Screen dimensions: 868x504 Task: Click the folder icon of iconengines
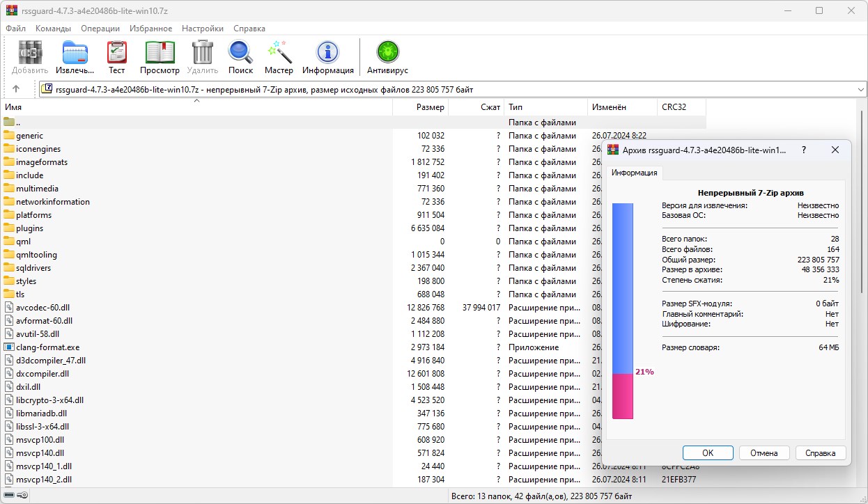click(9, 149)
